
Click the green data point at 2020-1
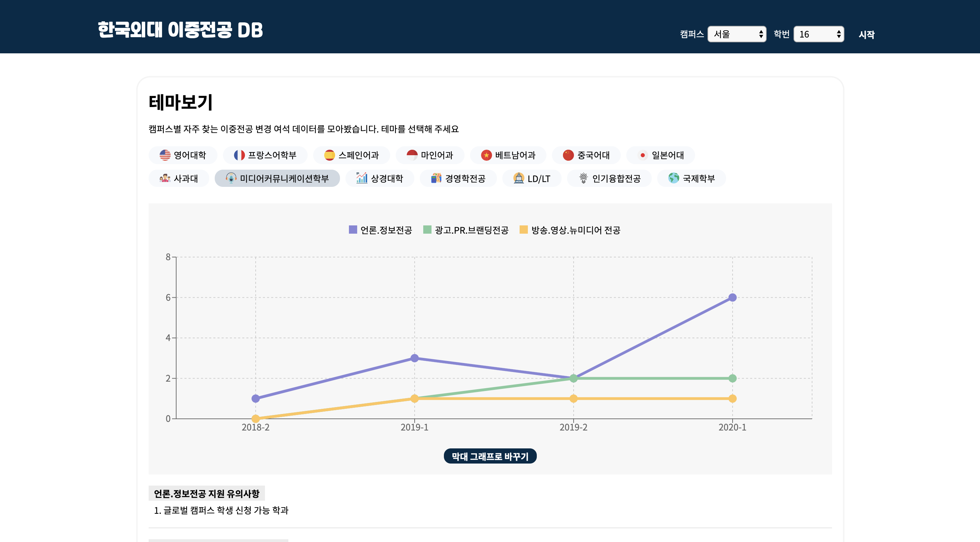(732, 378)
